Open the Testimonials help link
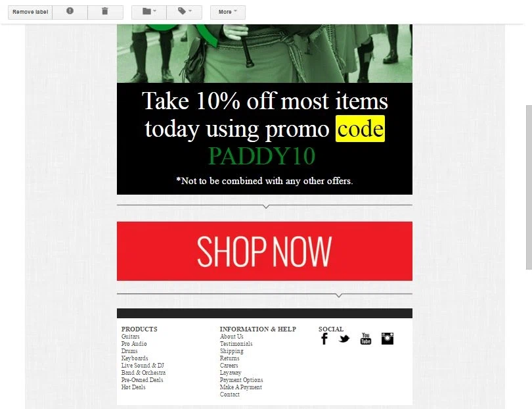 (x=236, y=344)
